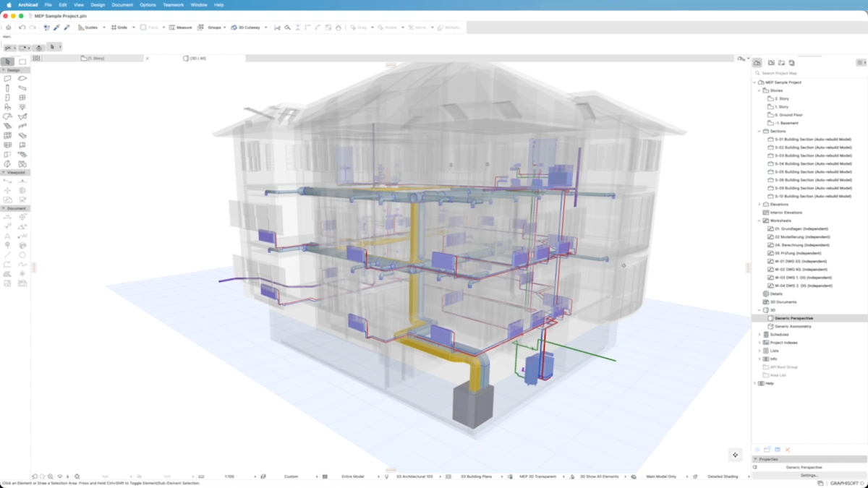Expand the Schedules tree item

pos(759,335)
